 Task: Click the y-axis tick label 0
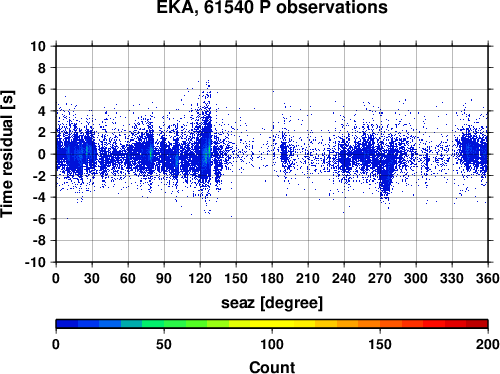point(42,154)
